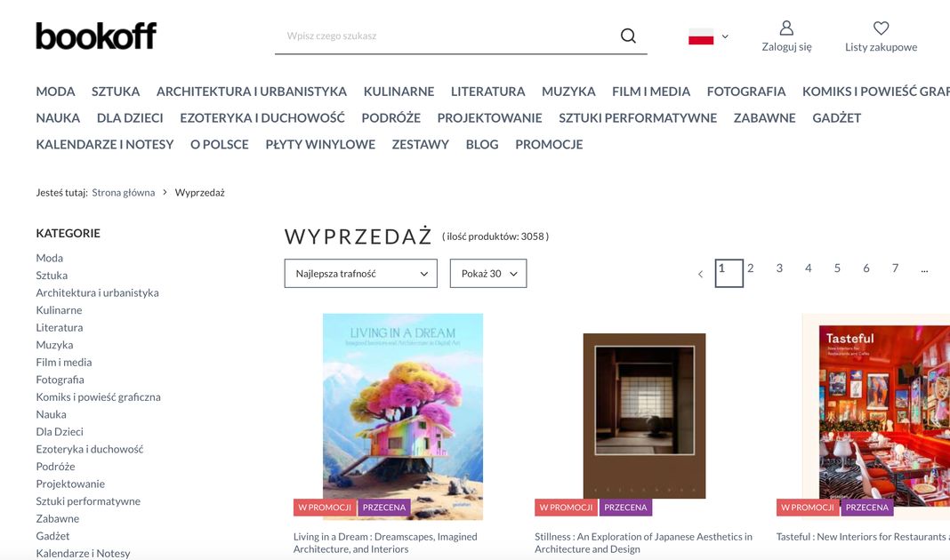Viewport: 950px width, 560px height.
Task: Open the Najlepsza trafność sort dropdown
Action: click(360, 274)
